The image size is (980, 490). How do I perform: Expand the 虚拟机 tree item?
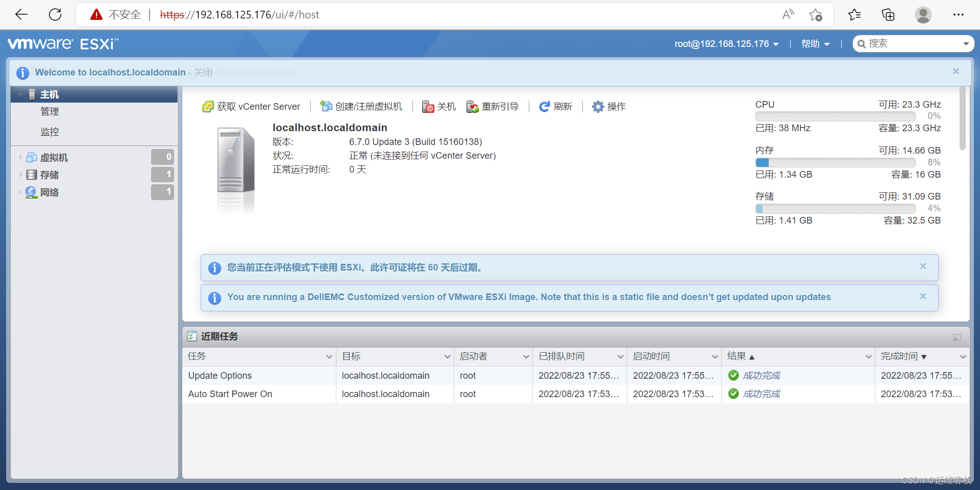point(19,157)
